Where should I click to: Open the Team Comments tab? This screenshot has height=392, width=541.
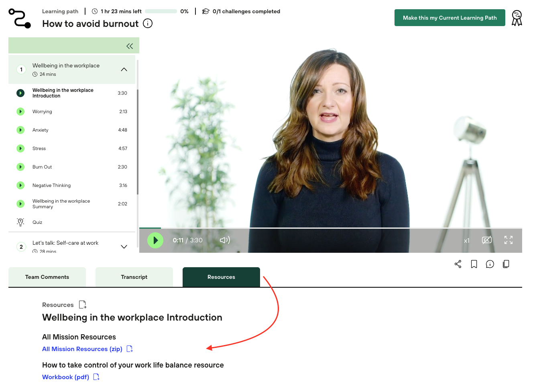pyautogui.click(x=47, y=277)
